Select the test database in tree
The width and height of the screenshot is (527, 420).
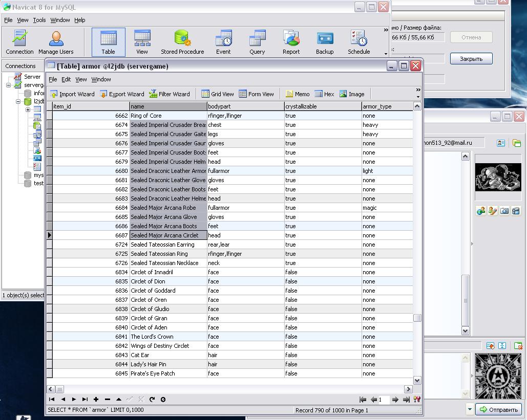pyautogui.click(x=38, y=183)
